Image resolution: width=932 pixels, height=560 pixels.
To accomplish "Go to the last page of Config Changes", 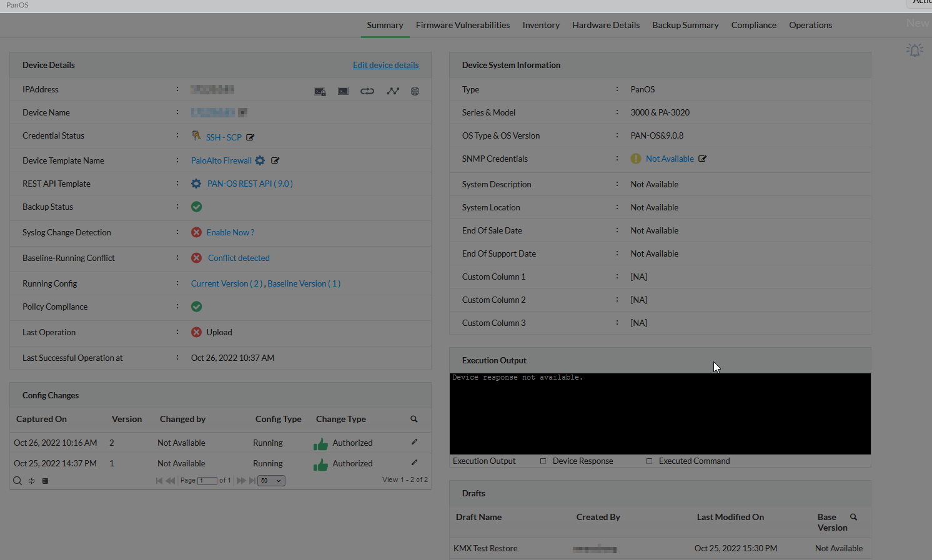I will (252, 481).
